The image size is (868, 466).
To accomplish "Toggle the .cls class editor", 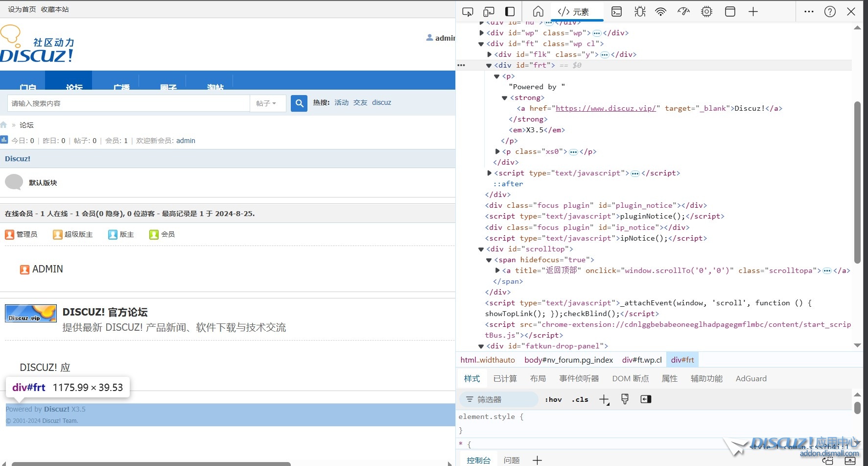I will [580, 400].
